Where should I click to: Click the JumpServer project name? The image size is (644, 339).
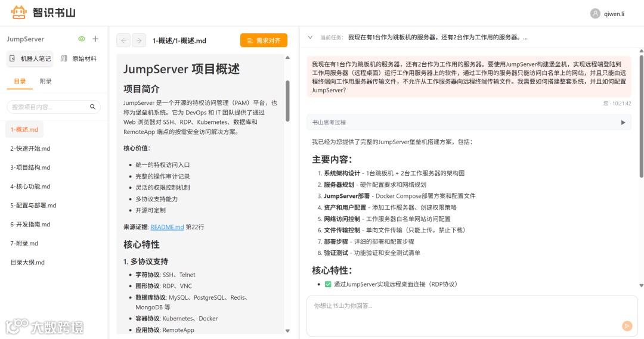coord(25,39)
